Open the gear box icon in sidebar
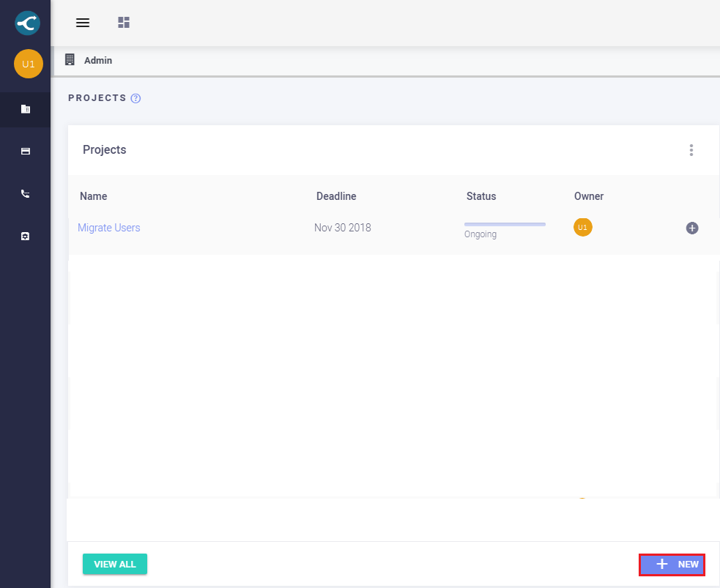Viewport: 720px width, 588px height. (x=25, y=237)
